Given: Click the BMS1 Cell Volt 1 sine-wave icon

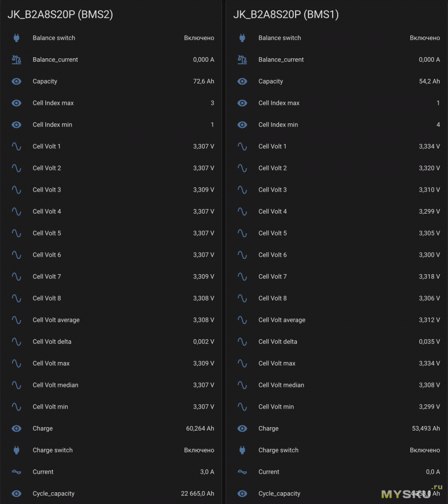Looking at the screenshot, I should (242, 146).
